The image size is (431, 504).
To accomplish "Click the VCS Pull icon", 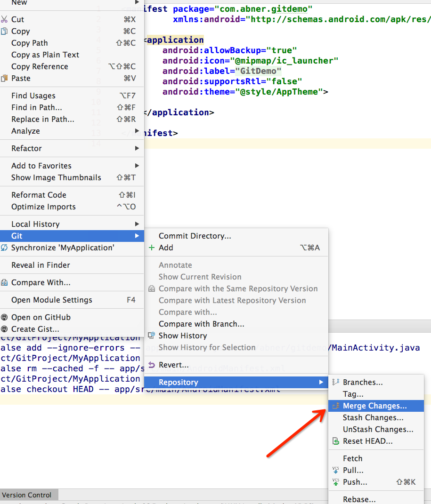I will click(x=336, y=470).
